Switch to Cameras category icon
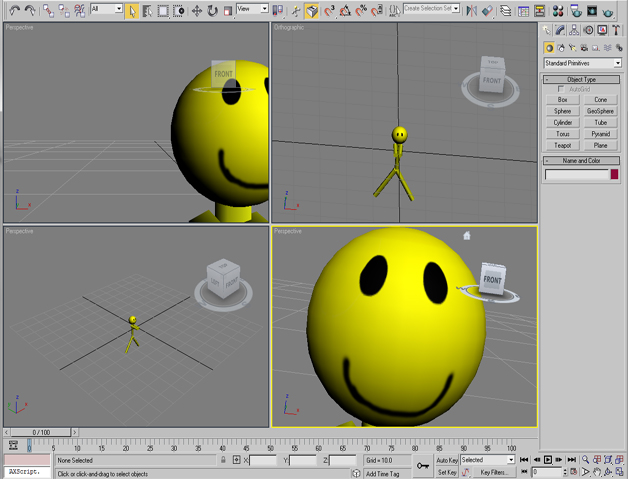The image size is (628, 479). point(584,48)
